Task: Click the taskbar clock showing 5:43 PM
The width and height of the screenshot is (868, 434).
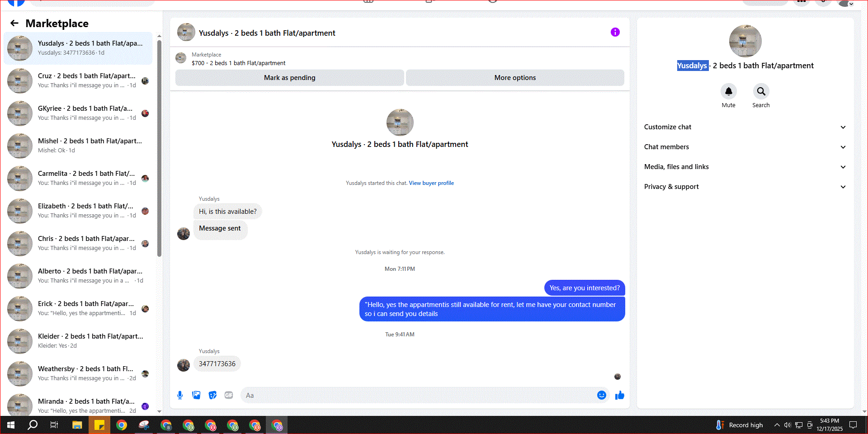Action: coord(829,425)
